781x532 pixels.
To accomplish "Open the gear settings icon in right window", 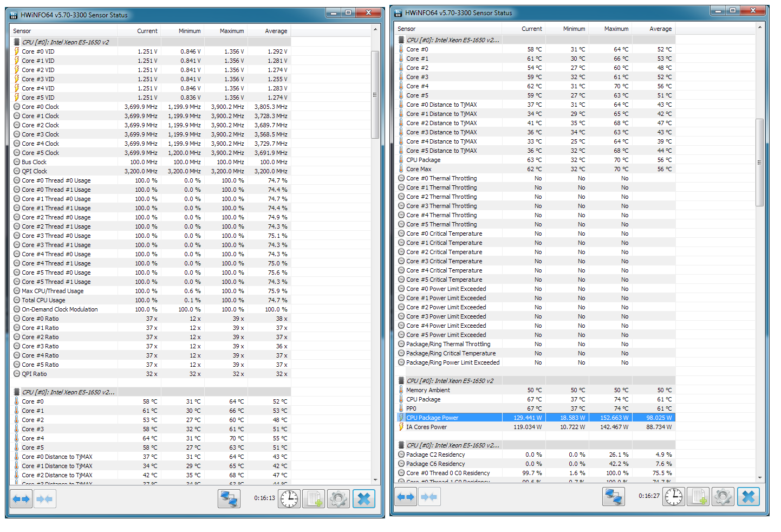I will (x=723, y=496).
